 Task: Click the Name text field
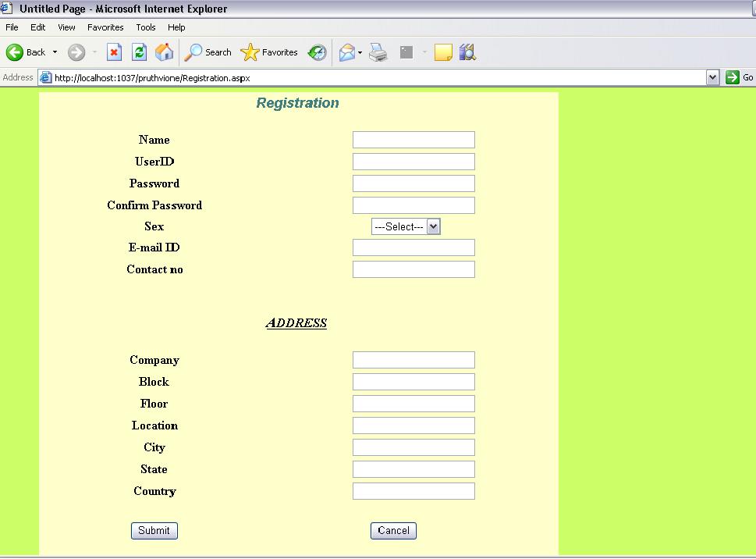(413, 140)
